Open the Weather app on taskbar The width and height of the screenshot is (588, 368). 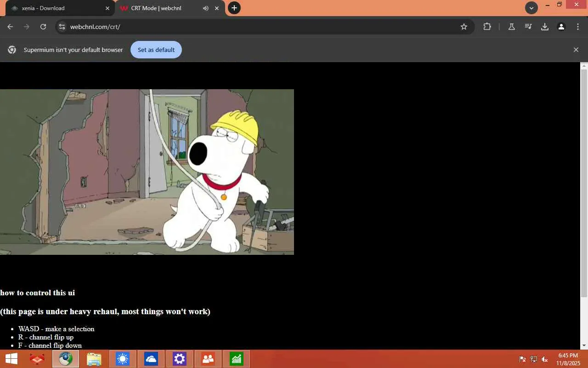[x=123, y=359]
